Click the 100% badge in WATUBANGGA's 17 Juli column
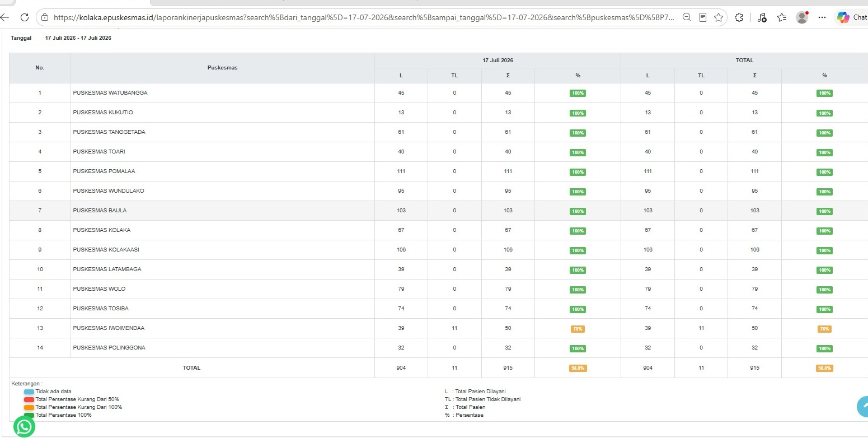This screenshot has width=868, height=447. click(x=578, y=94)
